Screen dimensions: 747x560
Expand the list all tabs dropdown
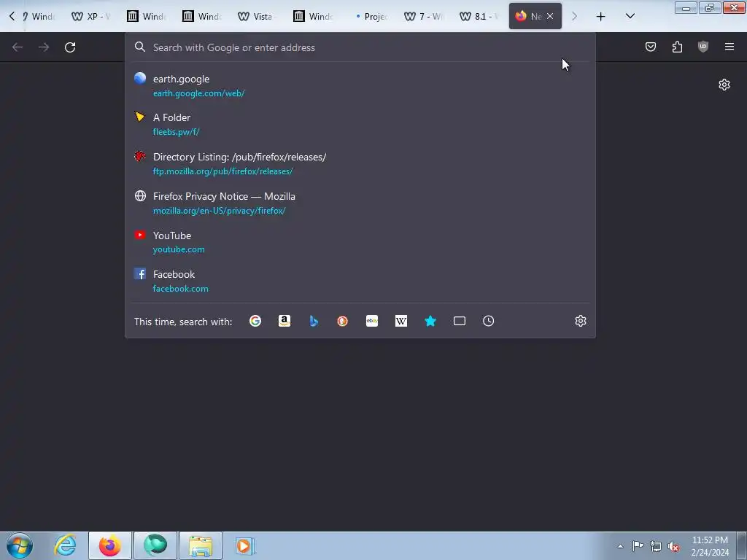pos(630,16)
